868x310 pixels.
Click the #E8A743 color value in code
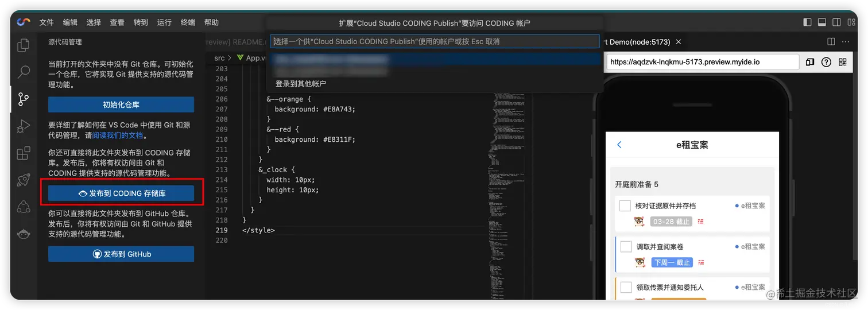pos(338,109)
